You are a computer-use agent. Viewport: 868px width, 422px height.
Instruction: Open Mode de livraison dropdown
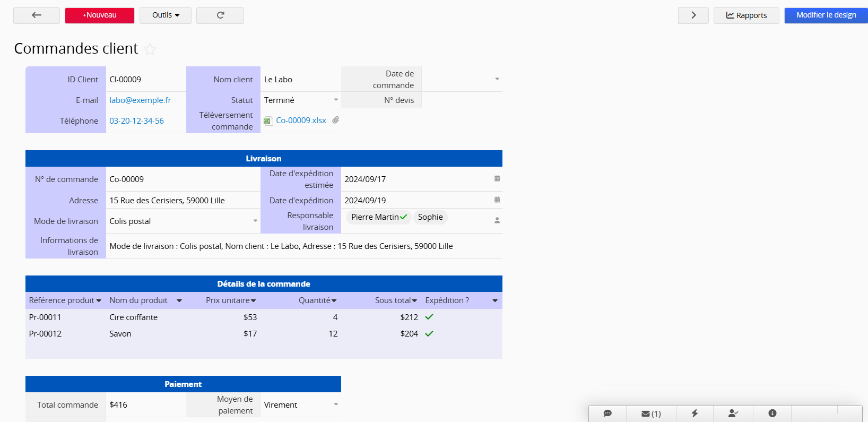[x=255, y=221]
